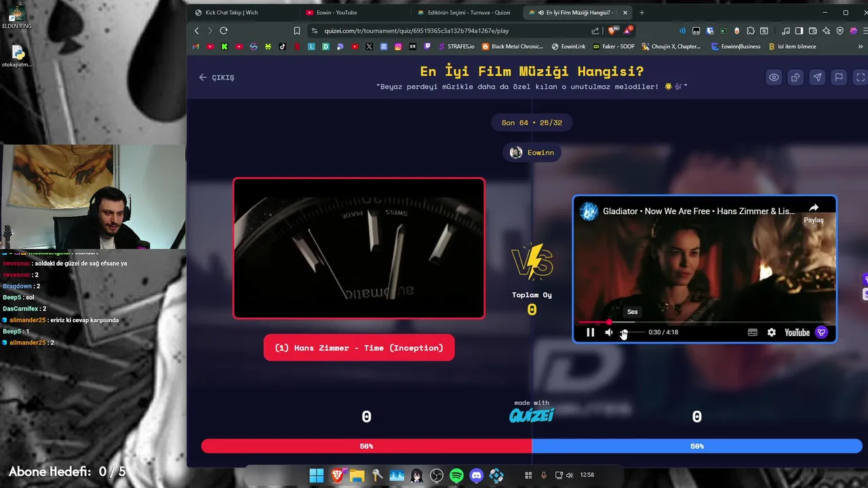Image resolution: width=868 pixels, height=488 pixels.
Task: Open the Eowinn|Business bookmark
Action: [x=736, y=47]
